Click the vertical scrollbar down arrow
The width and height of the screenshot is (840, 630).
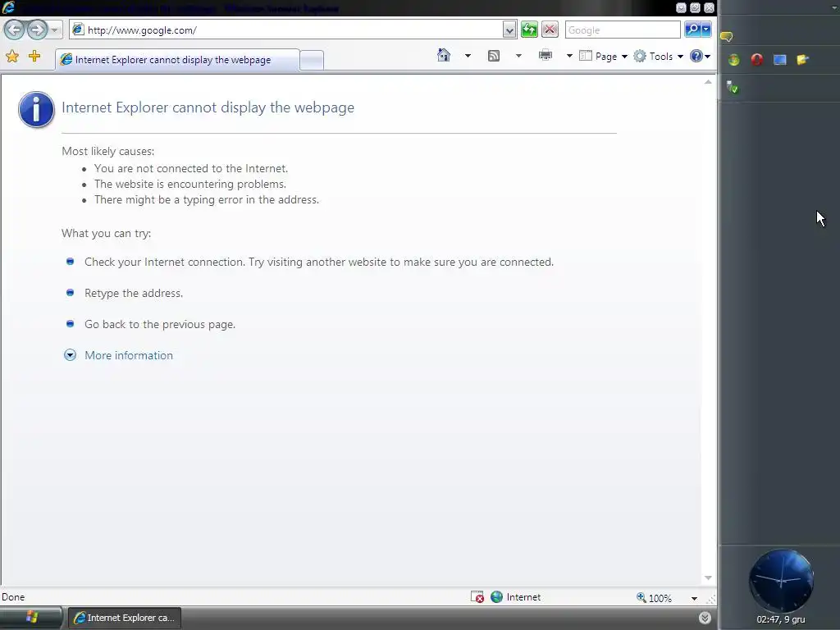[708, 577]
